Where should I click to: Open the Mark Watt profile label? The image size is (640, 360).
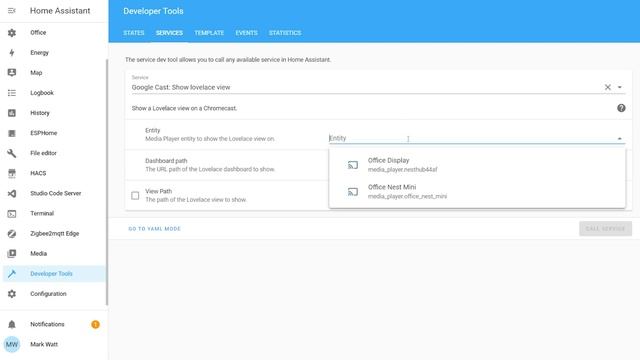pos(44,344)
